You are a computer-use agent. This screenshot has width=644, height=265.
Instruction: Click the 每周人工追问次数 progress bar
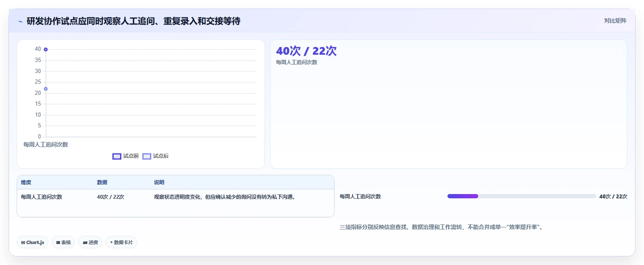(x=521, y=196)
